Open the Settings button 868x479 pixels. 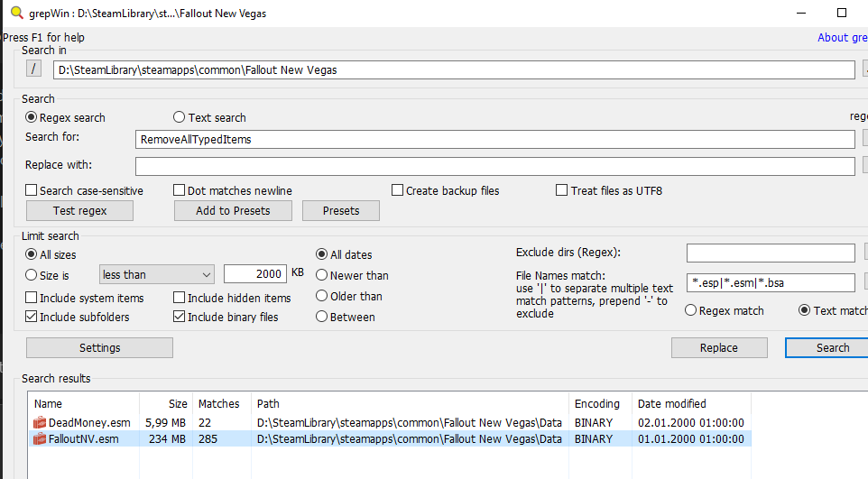click(99, 348)
